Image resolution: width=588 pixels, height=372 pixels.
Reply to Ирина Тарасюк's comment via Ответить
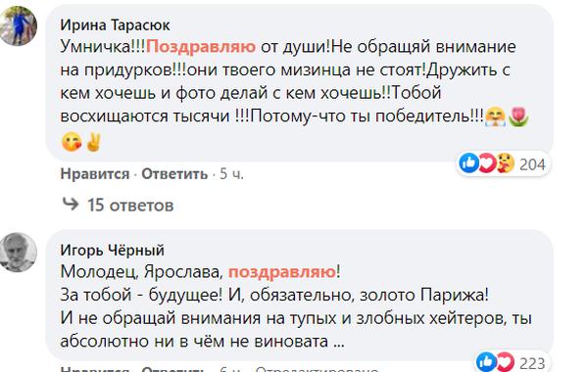click(174, 174)
